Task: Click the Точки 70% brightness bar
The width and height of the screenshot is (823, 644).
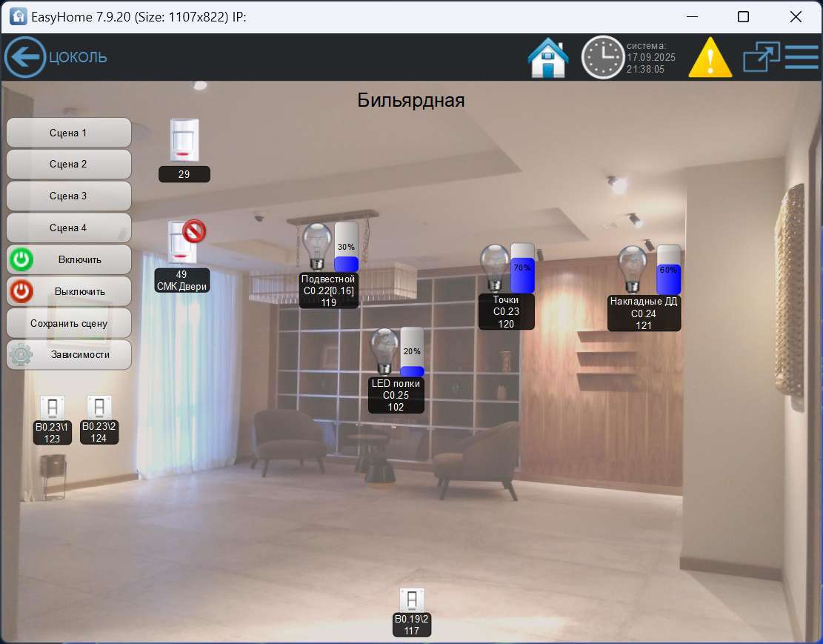Action: tap(522, 268)
